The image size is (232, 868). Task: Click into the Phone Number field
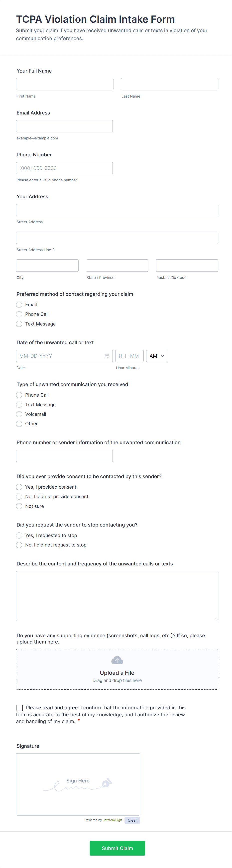click(x=64, y=168)
